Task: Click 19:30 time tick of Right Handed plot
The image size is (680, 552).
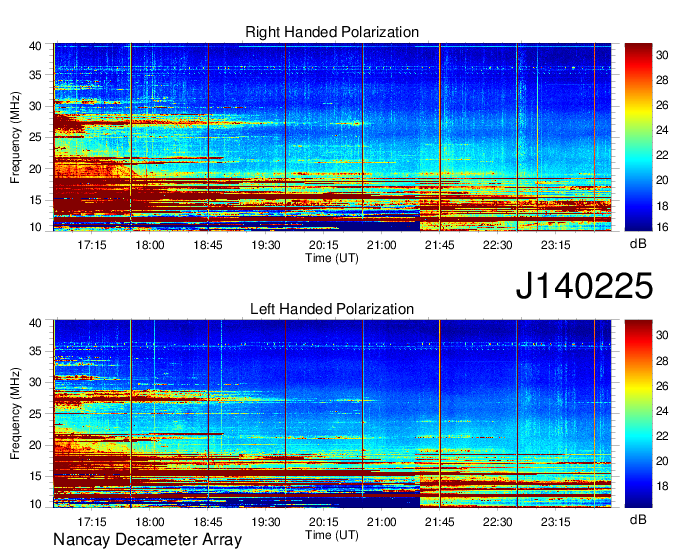Action: tap(266, 245)
